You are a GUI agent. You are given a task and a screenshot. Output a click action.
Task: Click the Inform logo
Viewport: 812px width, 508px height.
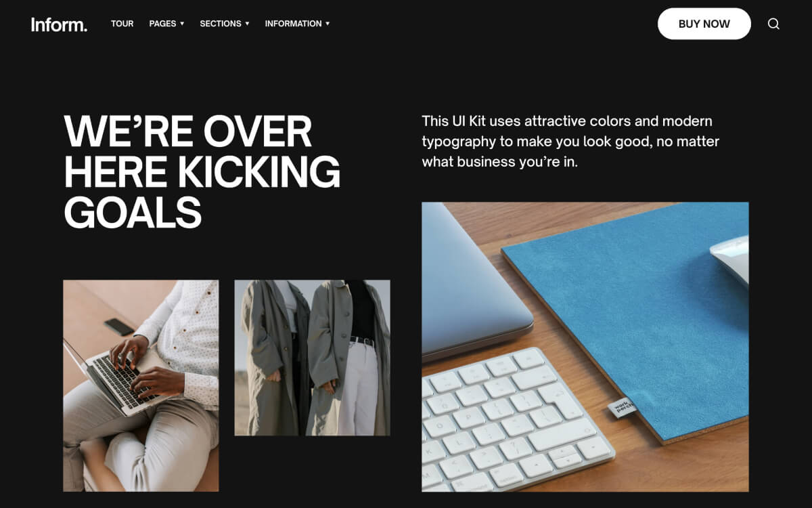click(x=59, y=24)
